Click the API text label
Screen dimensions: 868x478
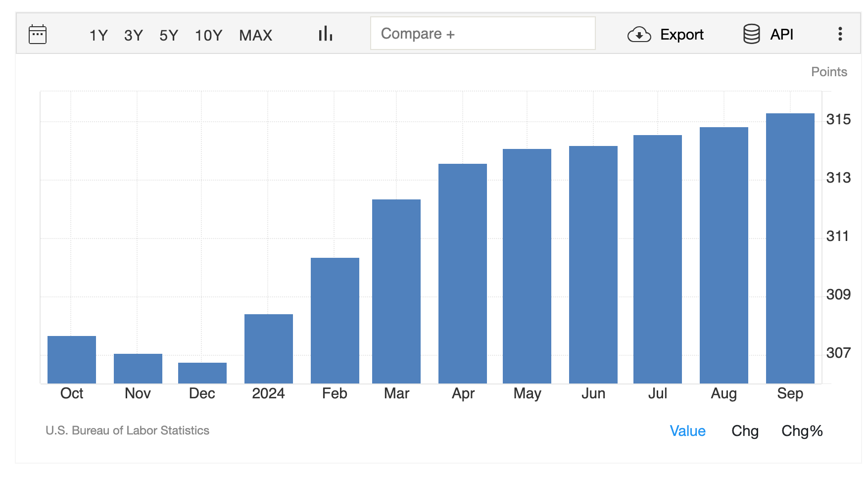click(782, 34)
